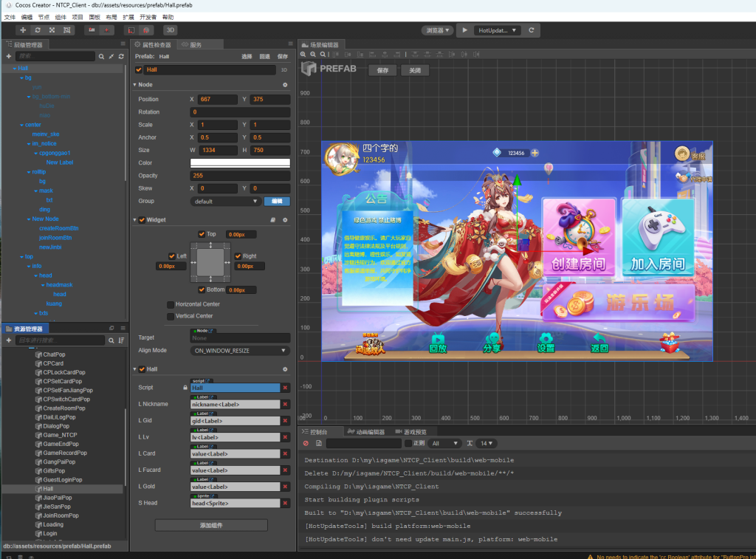Toggle local coordinate mode icon

[x=131, y=30]
